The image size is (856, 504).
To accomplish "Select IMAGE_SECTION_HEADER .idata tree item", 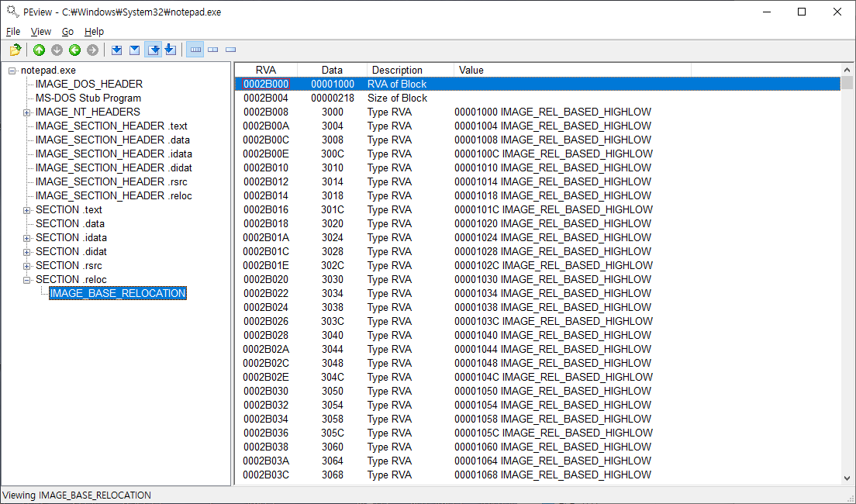I will (x=113, y=154).
